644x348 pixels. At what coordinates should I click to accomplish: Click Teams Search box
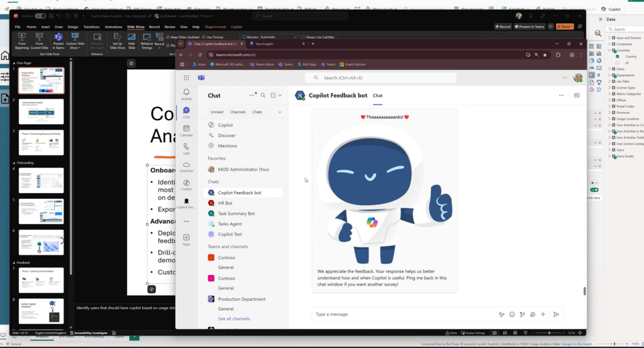[380, 77]
